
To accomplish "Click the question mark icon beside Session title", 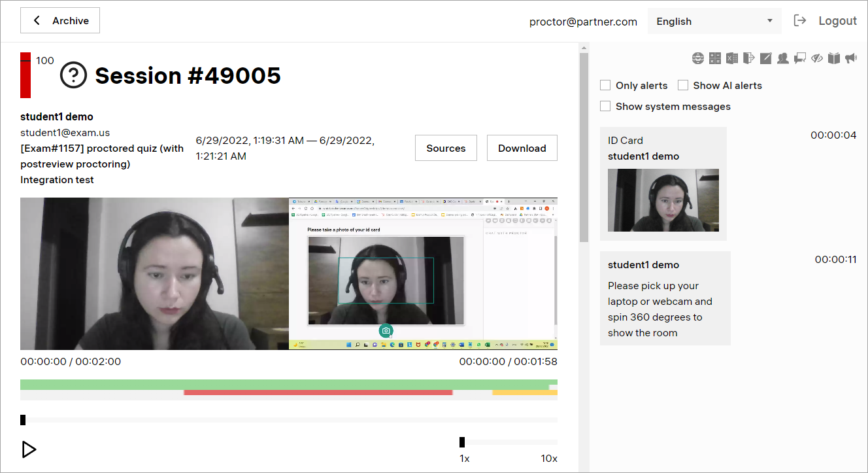I will [74, 76].
